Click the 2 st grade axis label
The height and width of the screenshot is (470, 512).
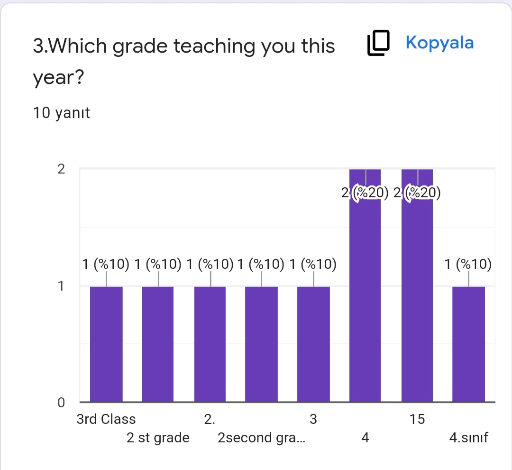(158, 438)
